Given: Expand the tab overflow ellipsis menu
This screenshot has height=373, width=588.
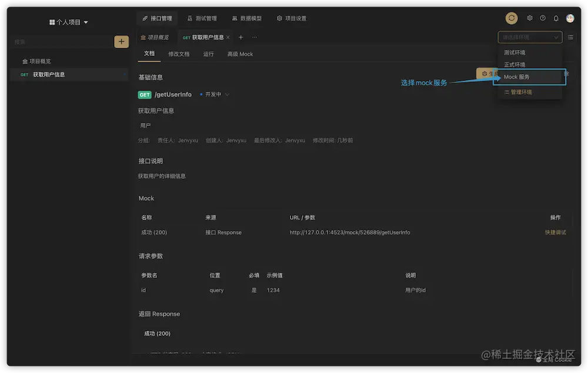Looking at the screenshot, I should click(255, 37).
